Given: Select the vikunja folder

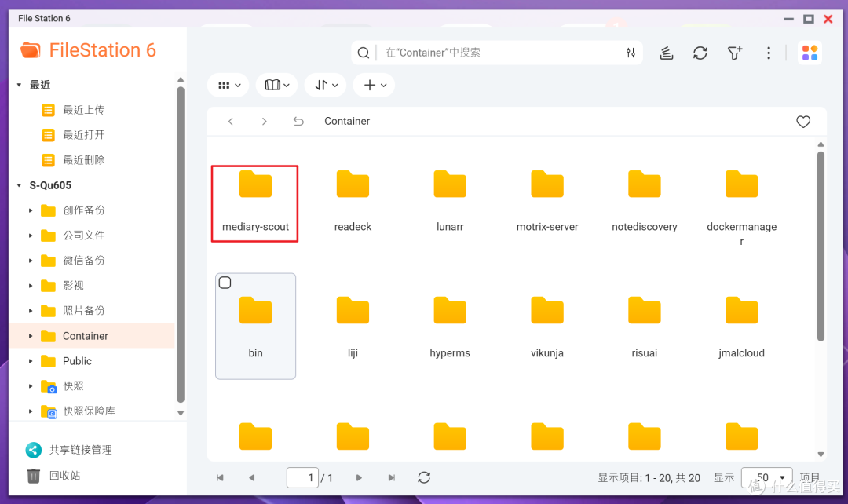Looking at the screenshot, I should [x=547, y=327].
